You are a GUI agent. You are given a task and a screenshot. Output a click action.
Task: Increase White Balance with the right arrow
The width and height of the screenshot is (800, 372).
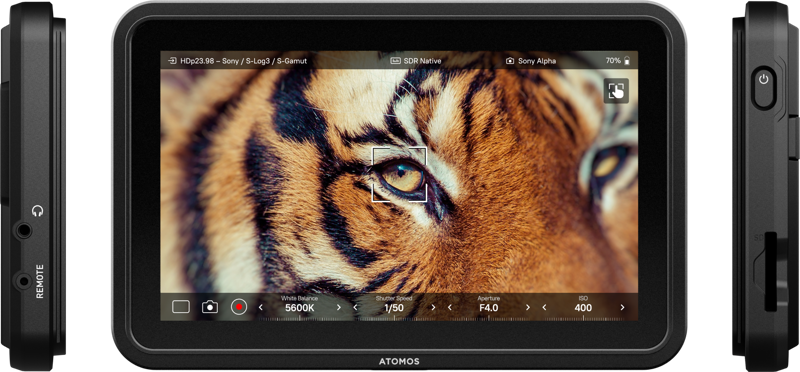click(338, 307)
